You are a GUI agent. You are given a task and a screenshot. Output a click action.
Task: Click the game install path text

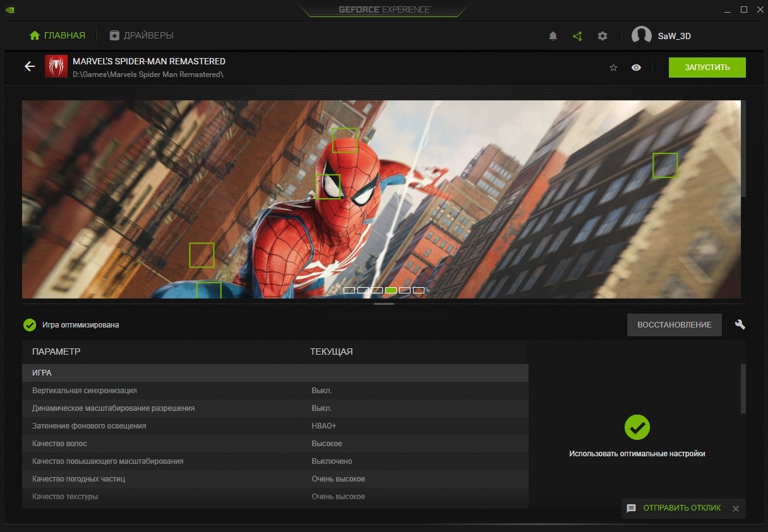[x=148, y=74]
